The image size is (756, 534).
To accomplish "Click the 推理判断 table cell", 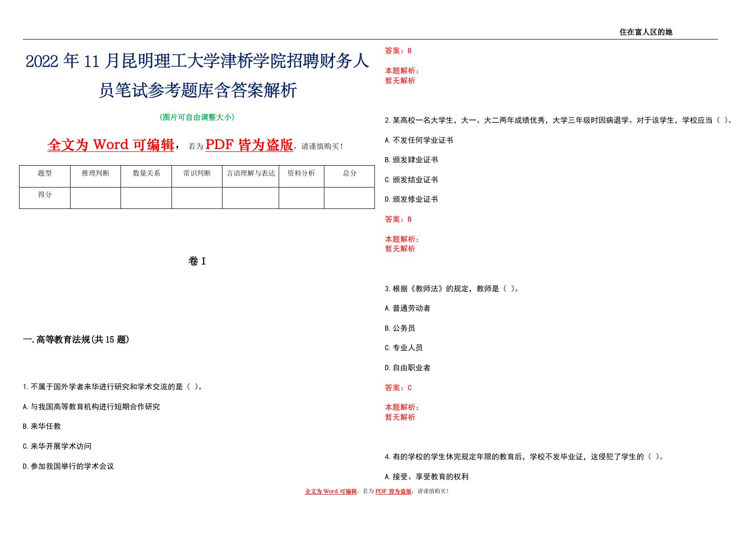I will [95, 176].
